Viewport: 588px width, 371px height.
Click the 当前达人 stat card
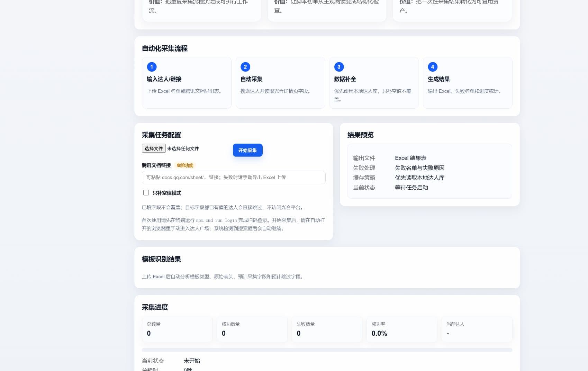(x=477, y=329)
